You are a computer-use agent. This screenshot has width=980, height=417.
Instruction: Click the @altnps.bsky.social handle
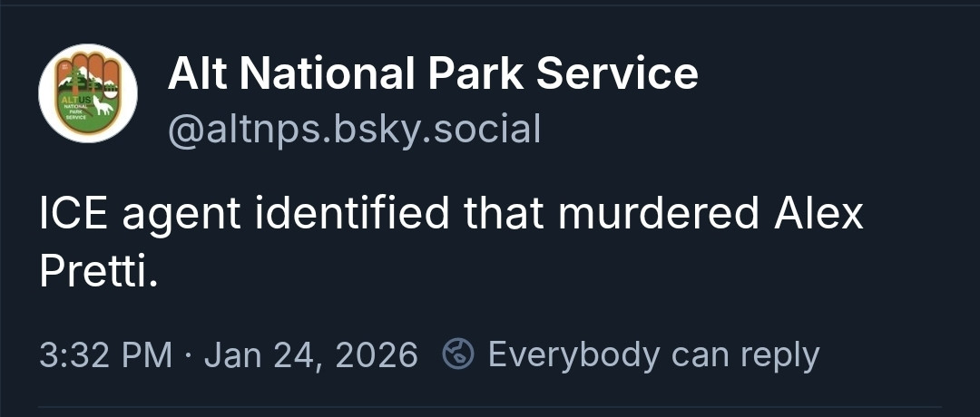click(x=354, y=130)
